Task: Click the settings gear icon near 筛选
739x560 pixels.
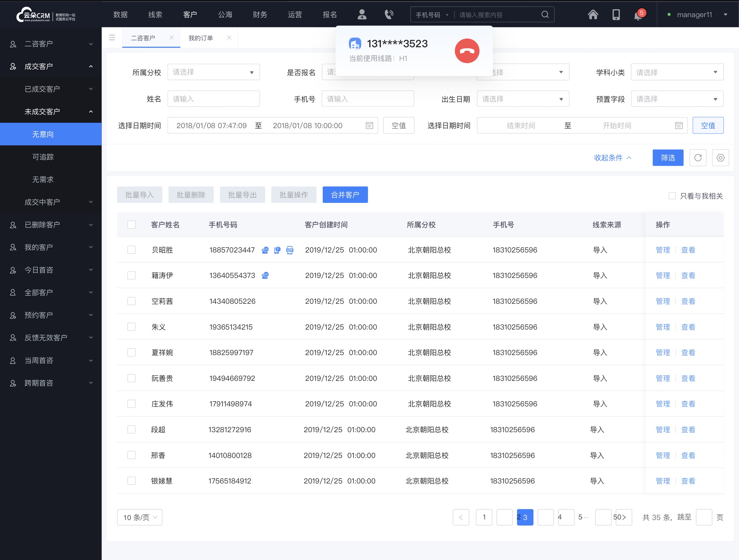Action: (720, 158)
